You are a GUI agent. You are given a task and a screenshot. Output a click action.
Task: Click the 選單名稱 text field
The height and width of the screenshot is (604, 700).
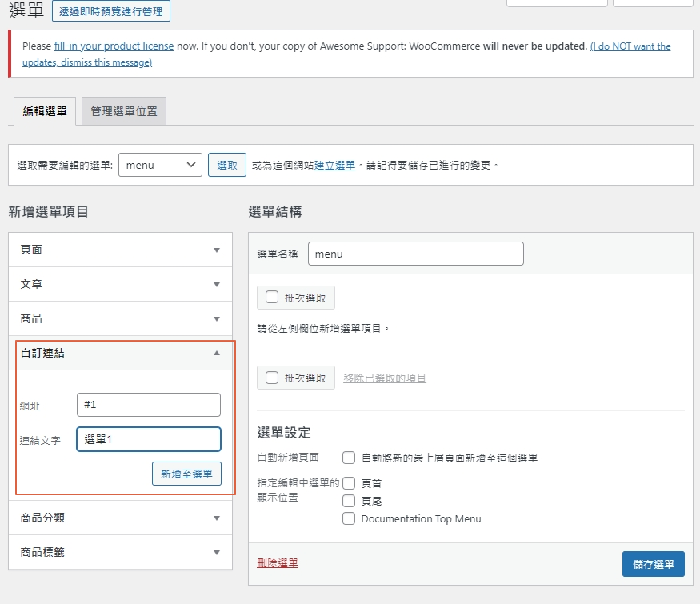point(415,254)
